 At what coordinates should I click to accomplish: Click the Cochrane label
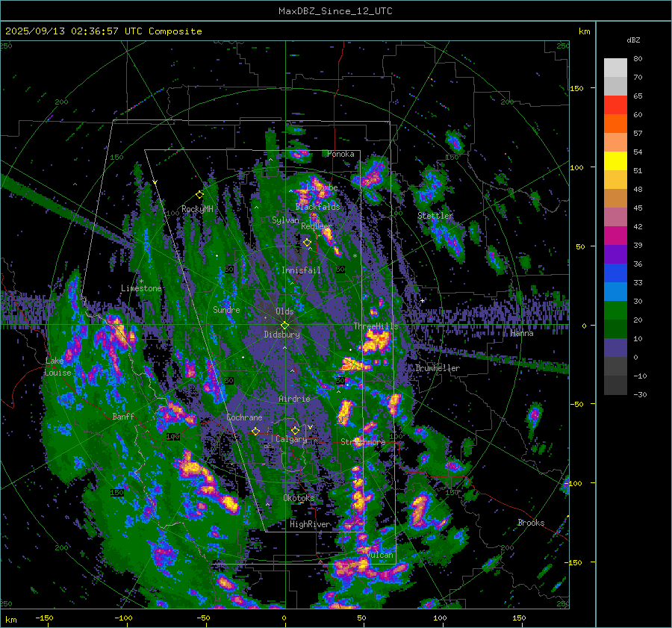point(244,417)
